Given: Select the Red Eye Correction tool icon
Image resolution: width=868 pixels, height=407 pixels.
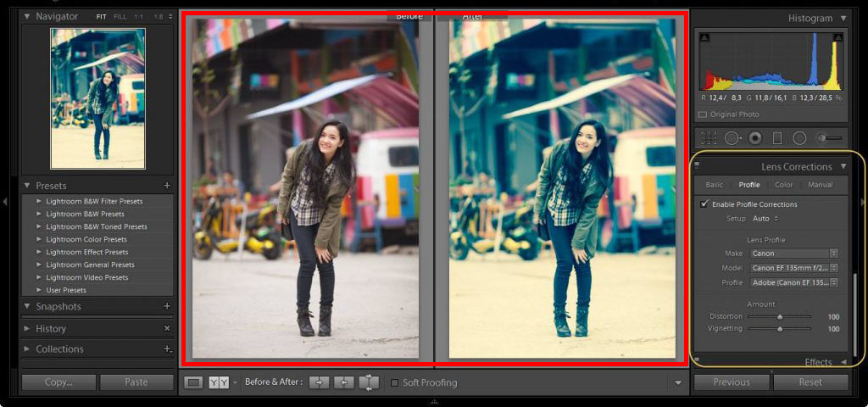Looking at the screenshot, I should [755, 138].
